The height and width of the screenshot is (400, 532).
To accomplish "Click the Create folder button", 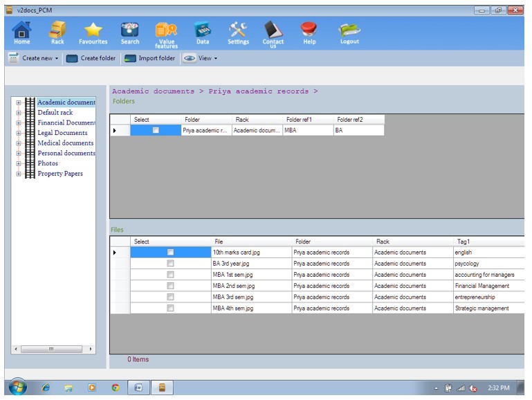I will 91,59.
